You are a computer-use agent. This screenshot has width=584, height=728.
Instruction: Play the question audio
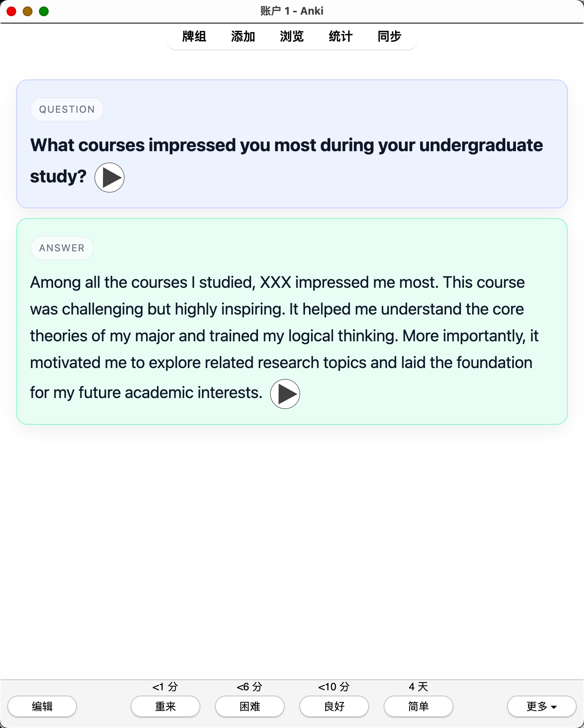[109, 178]
